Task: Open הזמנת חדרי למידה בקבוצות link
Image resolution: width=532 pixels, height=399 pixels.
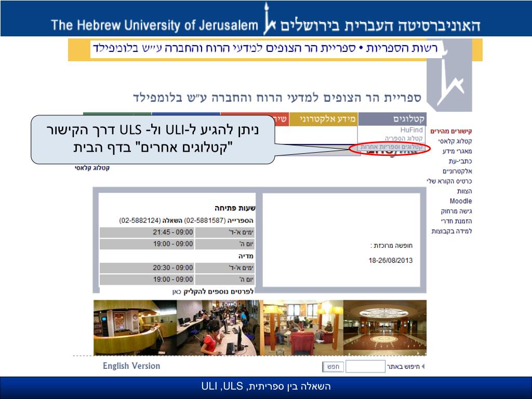Action: tap(451, 227)
